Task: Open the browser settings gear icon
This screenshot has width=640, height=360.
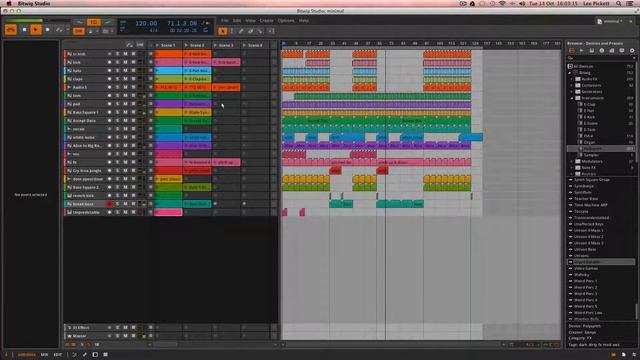Action: [632, 51]
